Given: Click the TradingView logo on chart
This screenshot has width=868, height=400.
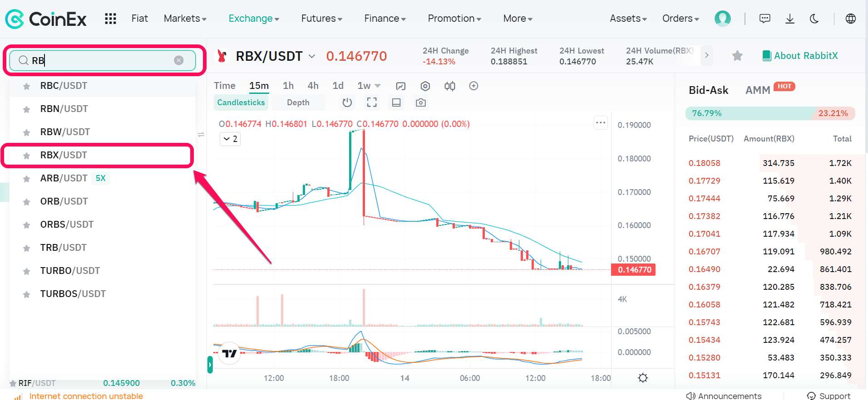Looking at the screenshot, I should (230, 353).
